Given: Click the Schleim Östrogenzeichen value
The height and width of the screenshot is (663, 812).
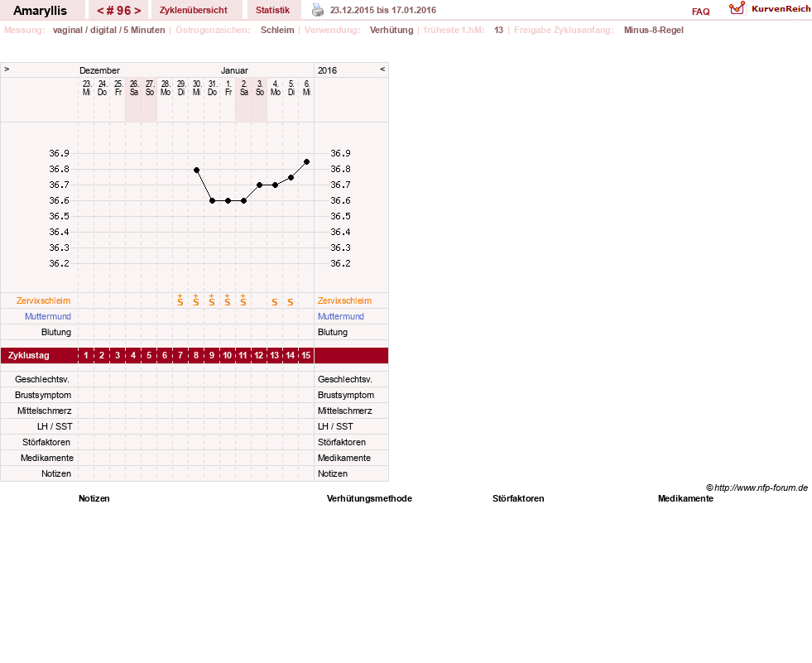Looking at the screenshot, I should (277, 30).
